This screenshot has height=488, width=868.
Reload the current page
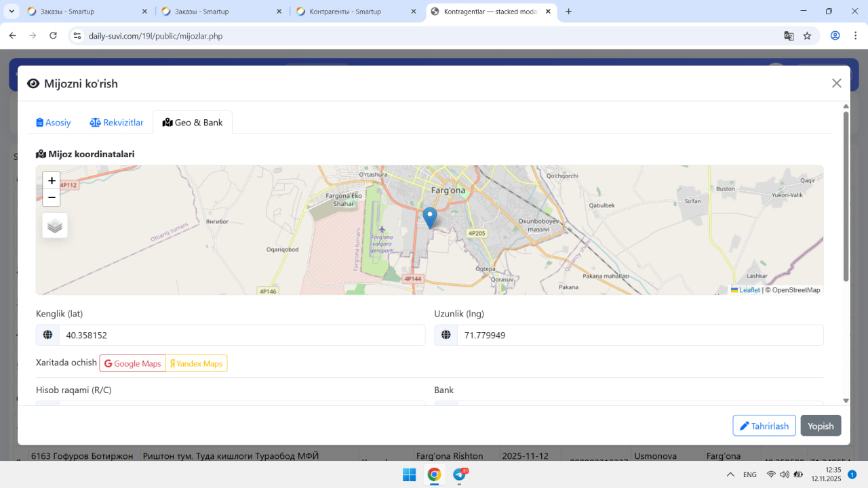(x=53, y=36)
